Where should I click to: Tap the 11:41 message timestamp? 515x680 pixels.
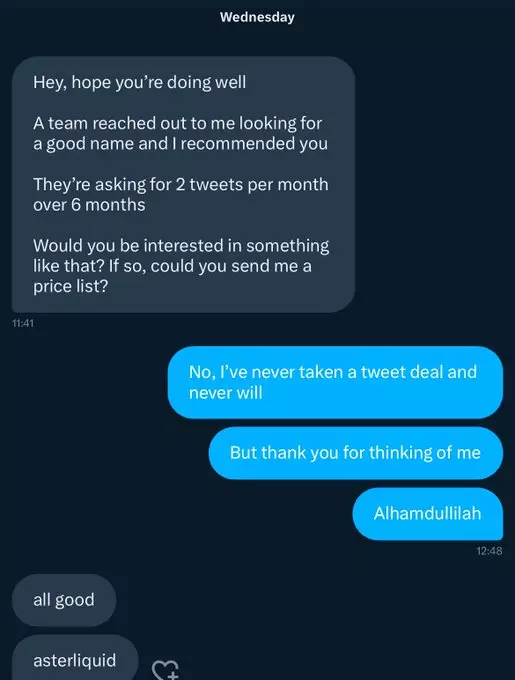[23, 323]
